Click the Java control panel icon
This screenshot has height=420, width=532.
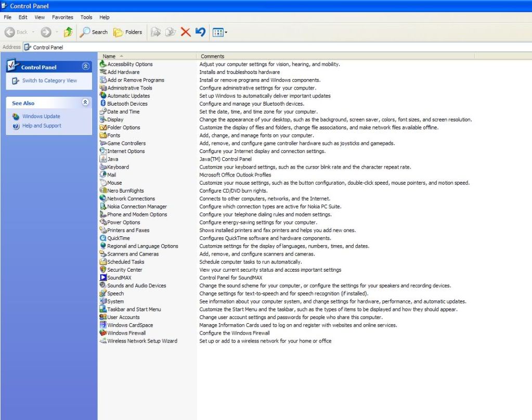click(103, 159)
